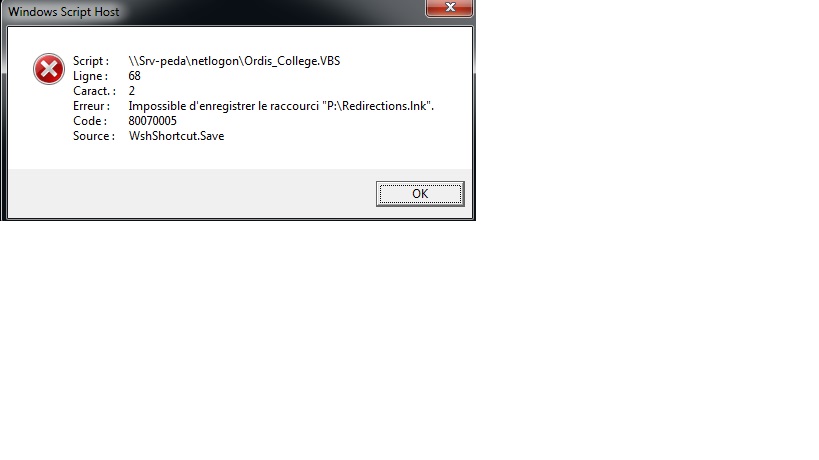Click the Impossible d'enregistrer le raccourci message
Image resolution: width=819 pixels, height=460 pixels.
281,106
